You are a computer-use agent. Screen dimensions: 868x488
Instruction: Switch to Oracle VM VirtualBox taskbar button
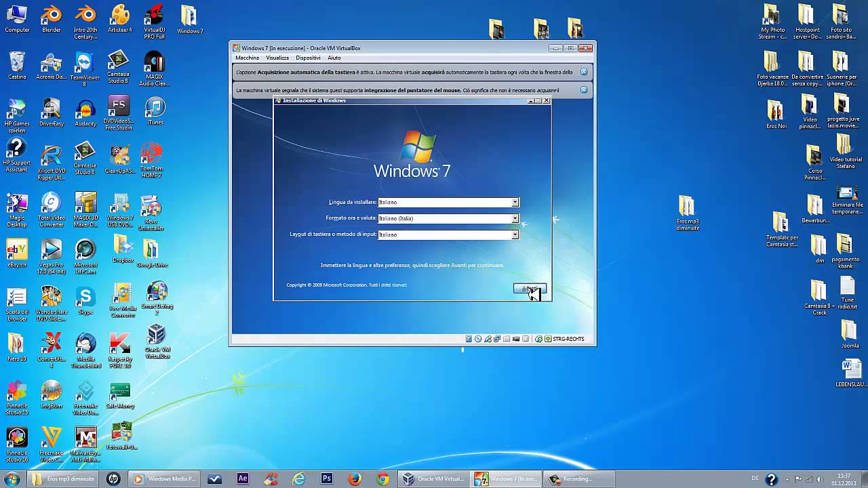pyautogui.click(x=434, y=479)
